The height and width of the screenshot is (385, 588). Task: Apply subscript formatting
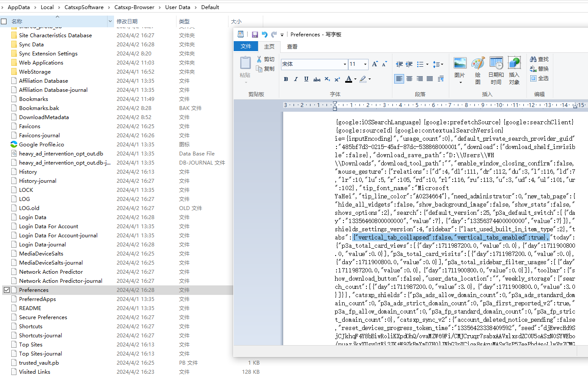pos(327,79)
